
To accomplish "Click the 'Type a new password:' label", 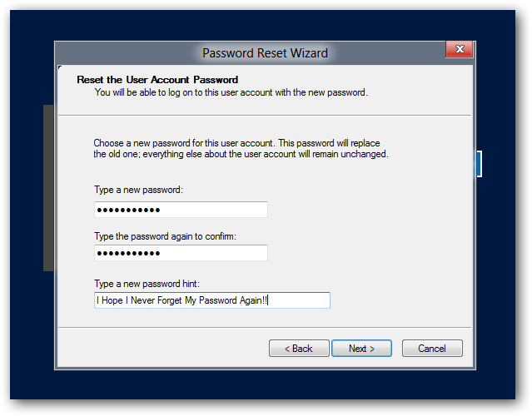I will [x=138, y=191].
